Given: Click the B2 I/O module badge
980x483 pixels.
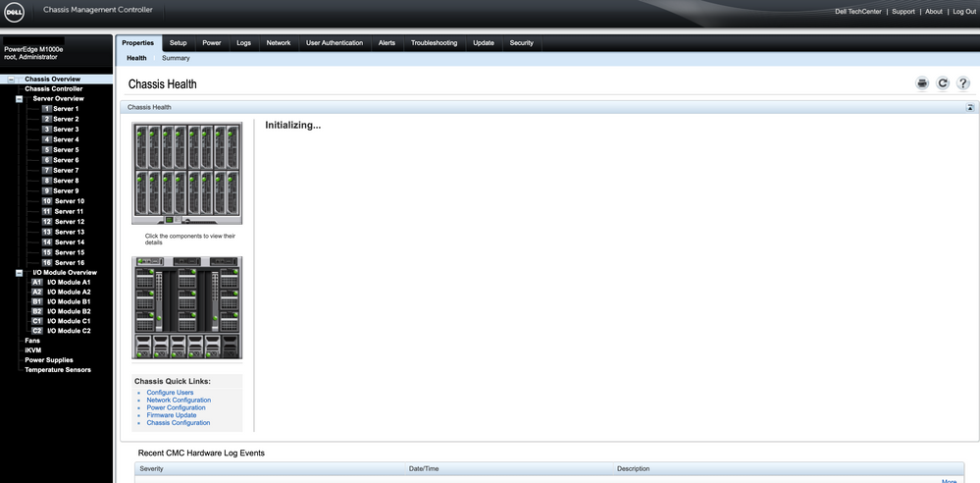Looking at the screenshot, I should point(37,311).
